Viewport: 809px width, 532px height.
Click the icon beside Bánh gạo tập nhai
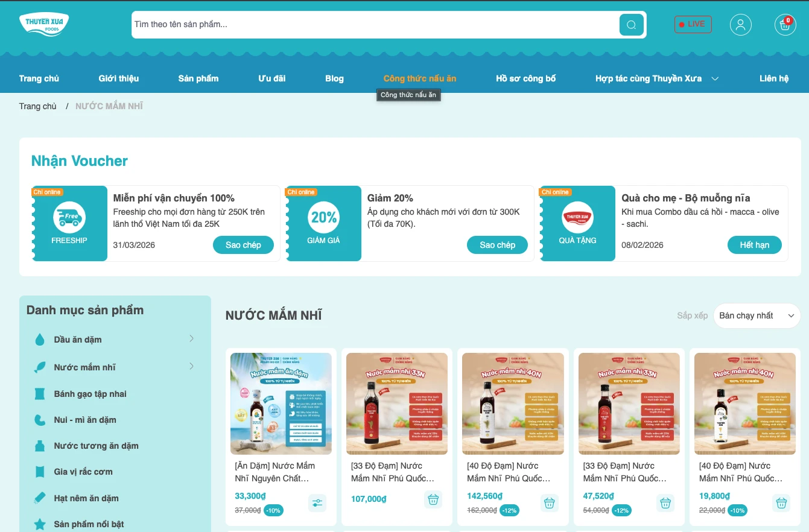pos(40,394)
